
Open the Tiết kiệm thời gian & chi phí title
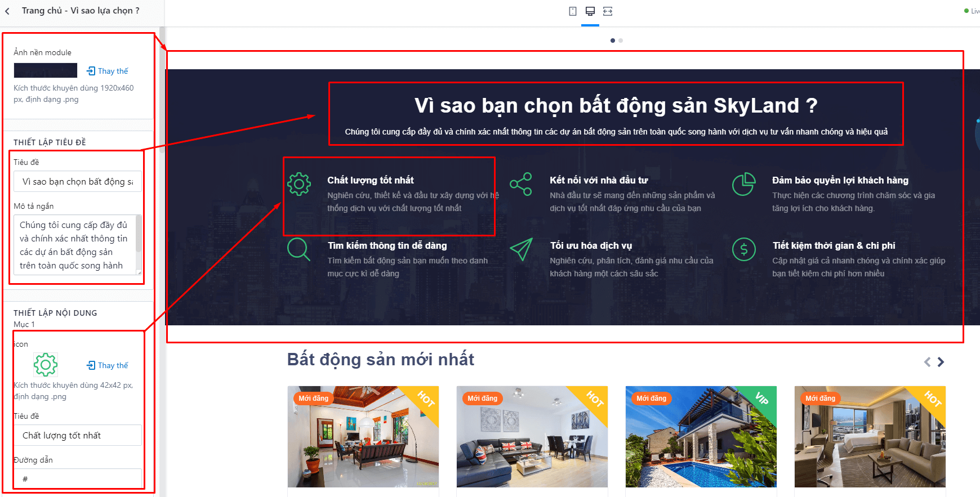tap(834, 245)
